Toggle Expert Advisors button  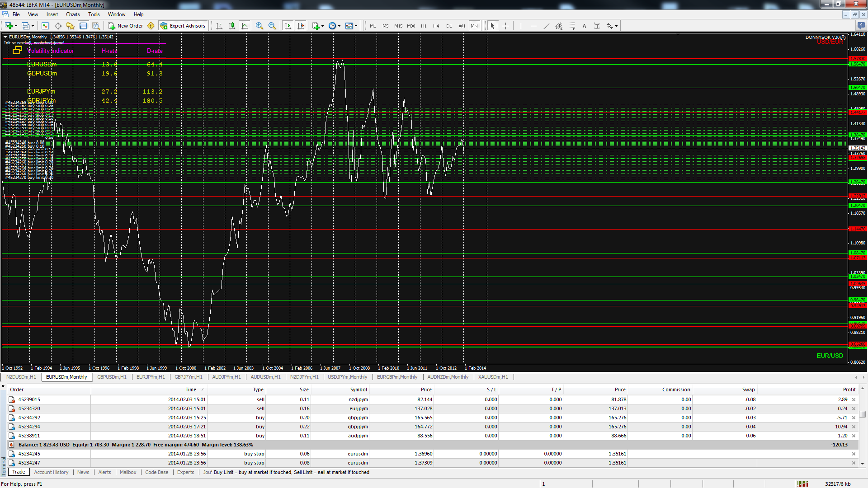click(x=183, y=26)
